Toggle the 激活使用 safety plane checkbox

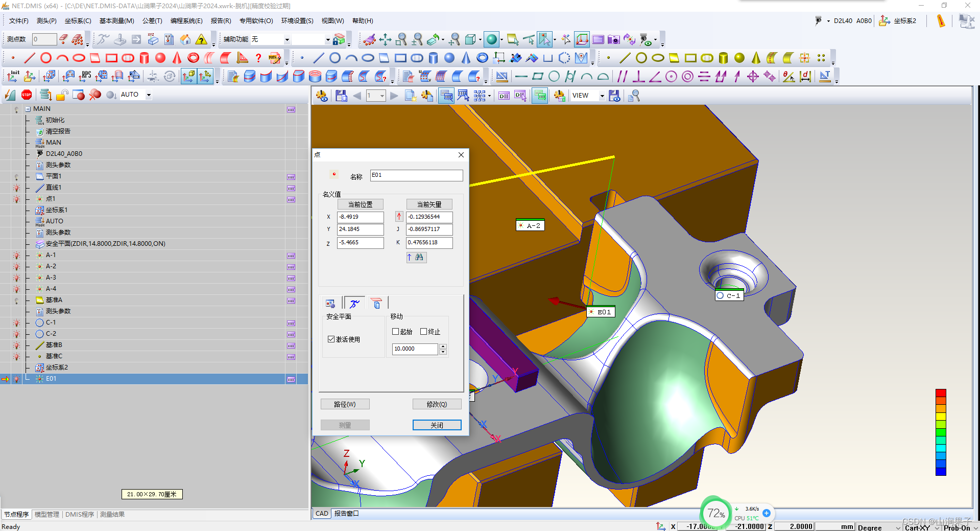tap(331, 339)
